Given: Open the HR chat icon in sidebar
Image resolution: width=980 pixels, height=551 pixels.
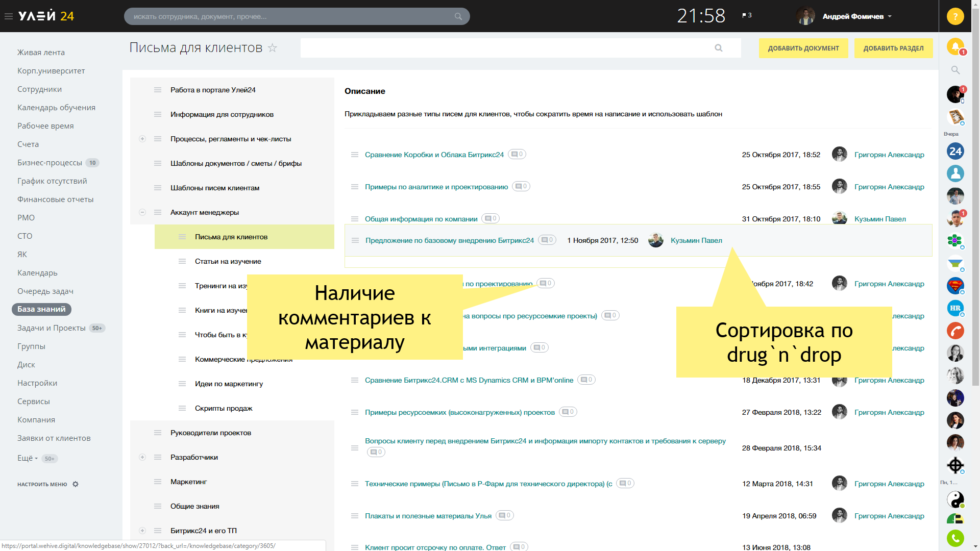Looking at the screenshot, I should point(955,308).
